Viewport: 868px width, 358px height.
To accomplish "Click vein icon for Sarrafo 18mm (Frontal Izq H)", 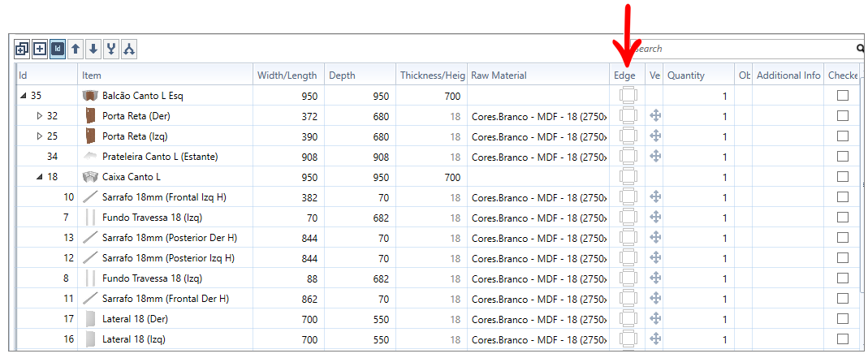I will click(655, 196).
